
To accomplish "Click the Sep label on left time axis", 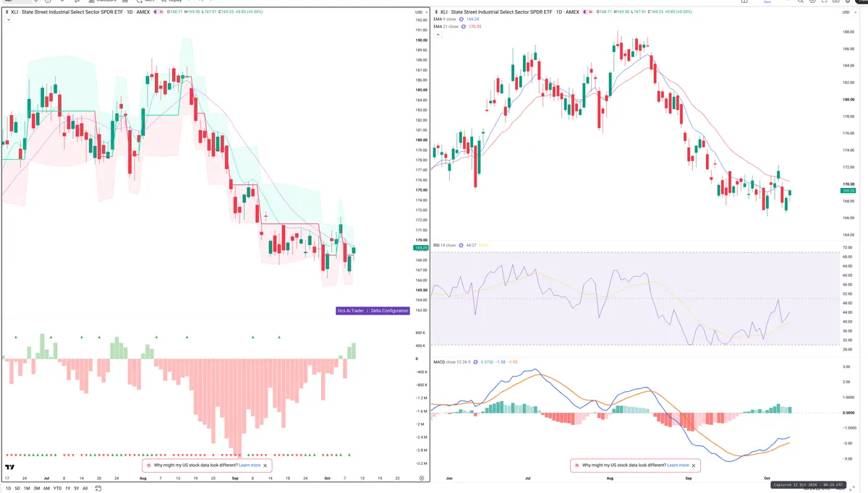I will click(x=235, y=478).
